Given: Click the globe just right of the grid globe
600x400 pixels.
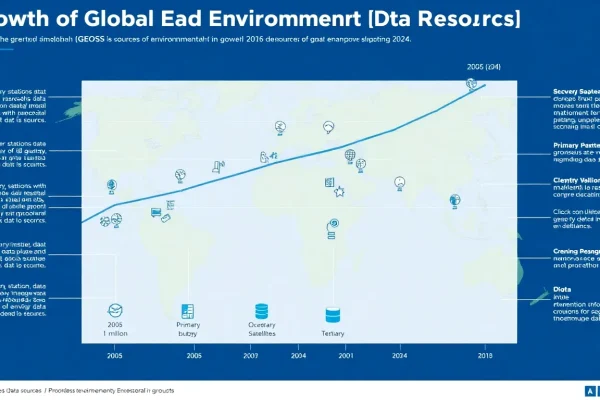Looking at the screenshot, I should point(360,165).
